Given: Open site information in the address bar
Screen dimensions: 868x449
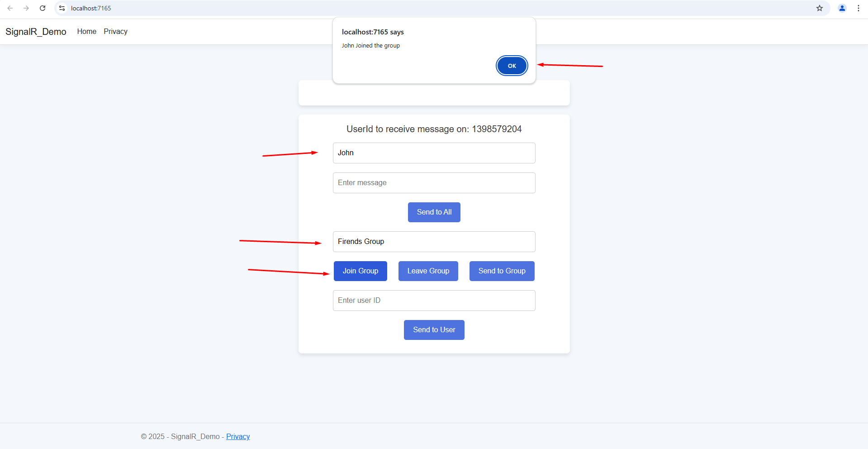Looking at the screenshot, I should [62, 8].
